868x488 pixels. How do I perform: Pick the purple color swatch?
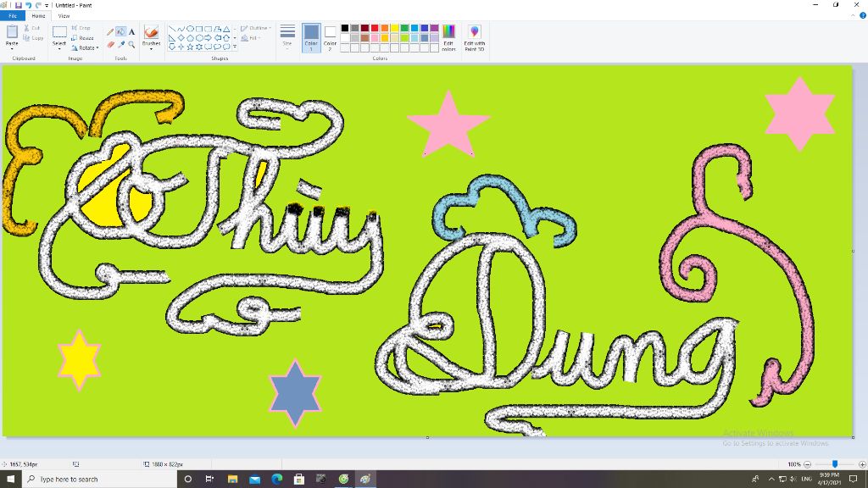(435, 28)
